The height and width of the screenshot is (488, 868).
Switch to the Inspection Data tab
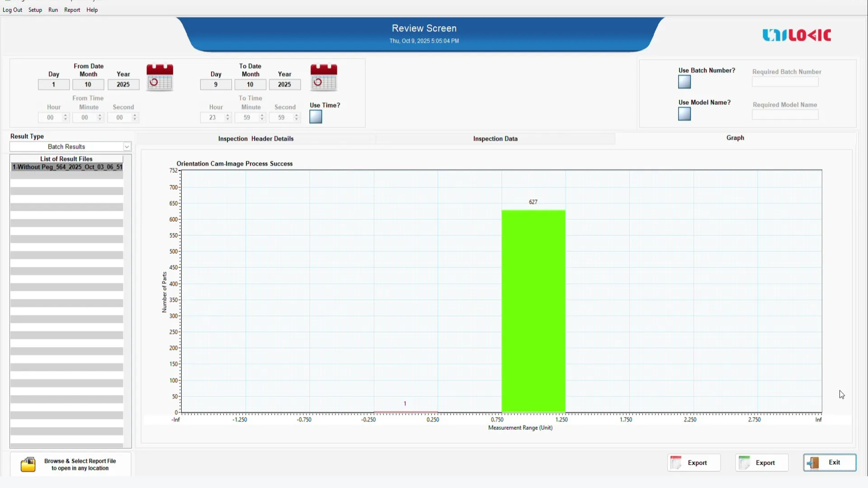[x=495, y=139]
